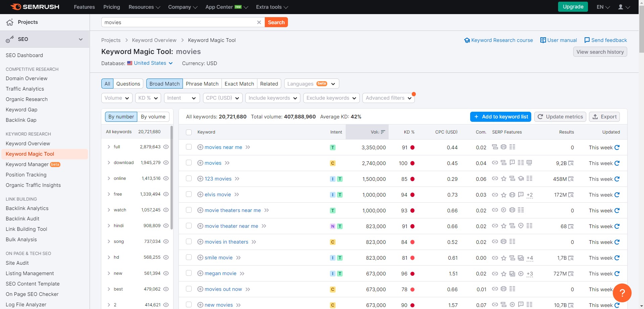Click the star SERP feature for 123 movies
Image resolution: width=644 pixels, height=309 pixels.
[x=503, y=179]
